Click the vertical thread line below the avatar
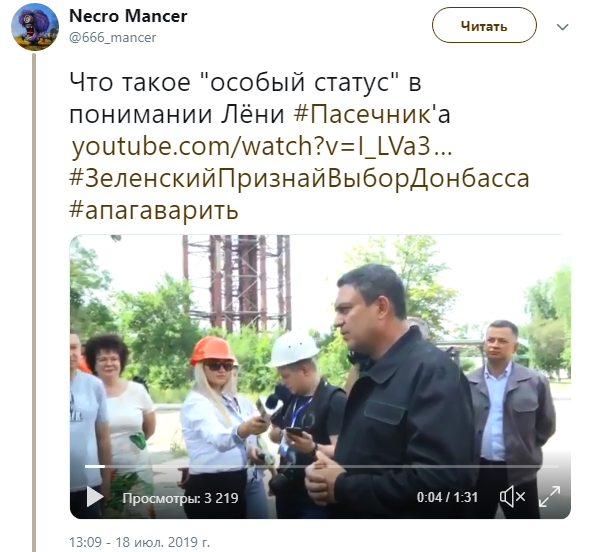Viewport: 608px width, 552px height. 34,302
